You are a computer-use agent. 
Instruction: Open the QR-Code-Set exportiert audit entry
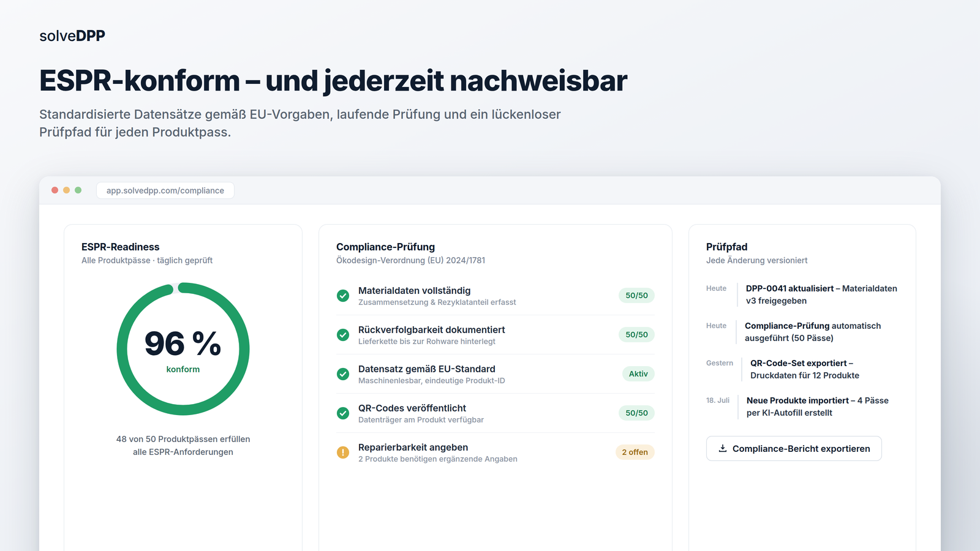click(x=802, y=369)
